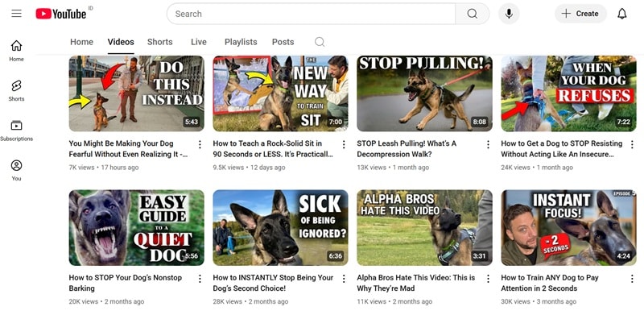Open options for STOP Leash Pulling video
The width and height of the screenshot is (644, 311).
pyautogui.click(x=488, y=144)
